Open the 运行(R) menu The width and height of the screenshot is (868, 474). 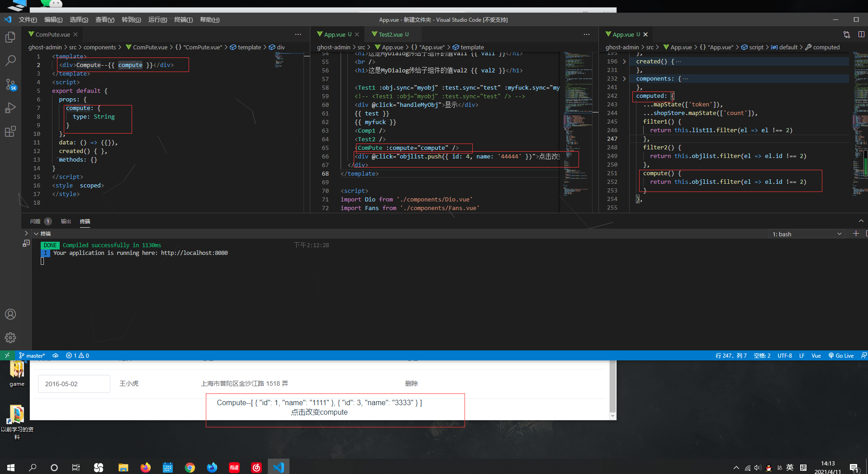[x=157, y=19]
